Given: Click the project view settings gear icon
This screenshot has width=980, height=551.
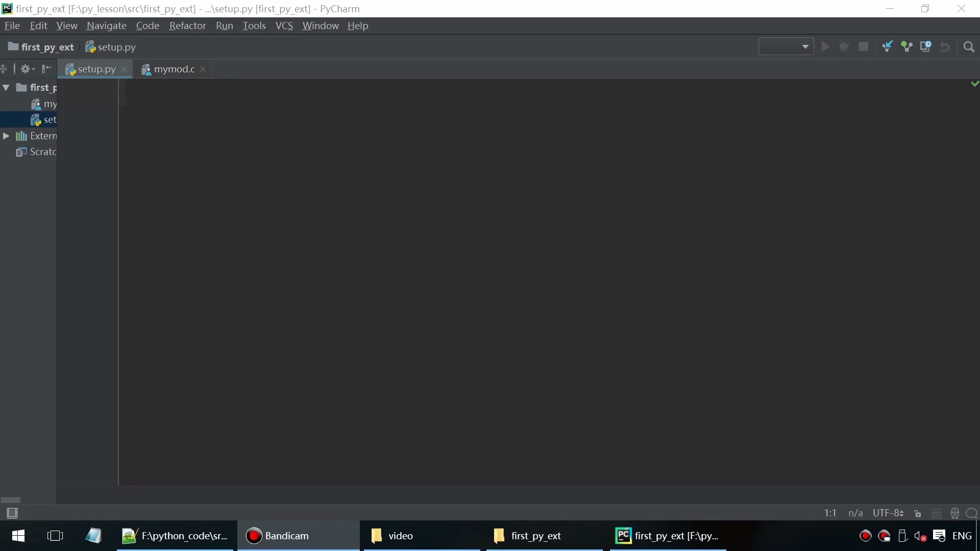Looking at the screenshot, I should (27, 69).
